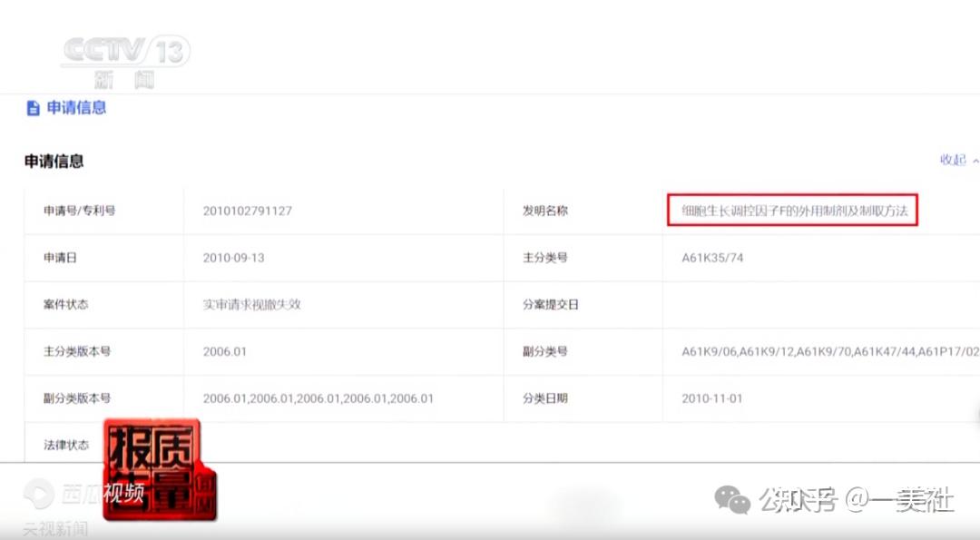Click the red 质量报告 stamp graphic
Viewport: 980px width, 540px height.
159,466
